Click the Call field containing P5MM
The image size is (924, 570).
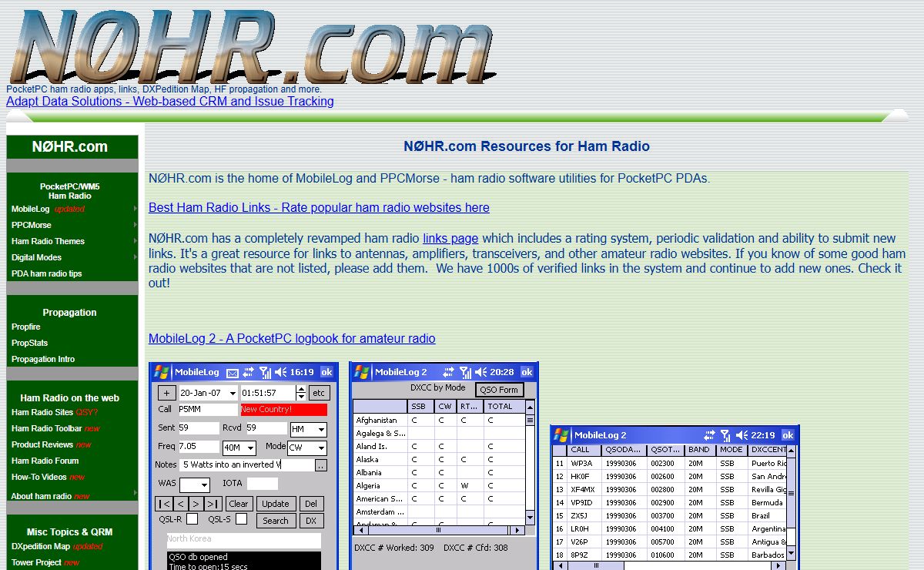click(208, 410)
